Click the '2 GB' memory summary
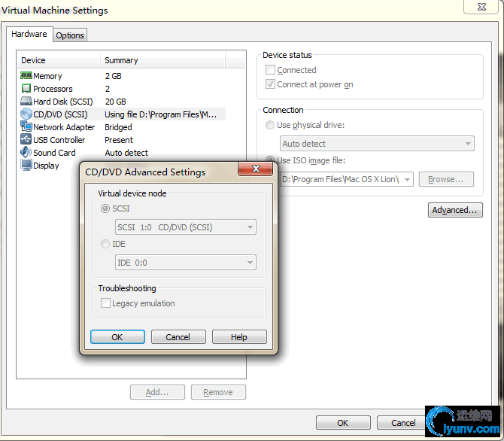Image resolution: width=504 pixels, height=441 pixels. tap(113, 76)
